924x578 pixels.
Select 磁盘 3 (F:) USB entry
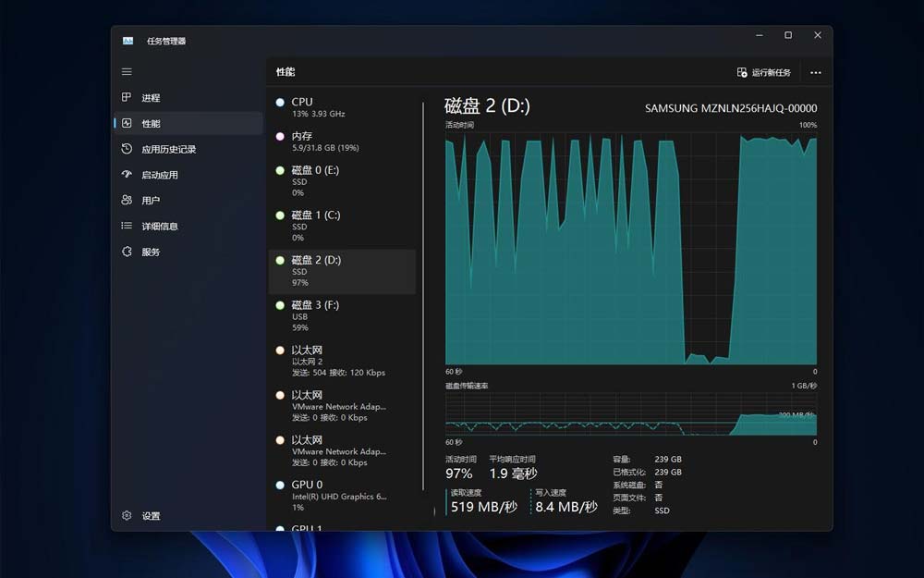click(340, 315)
